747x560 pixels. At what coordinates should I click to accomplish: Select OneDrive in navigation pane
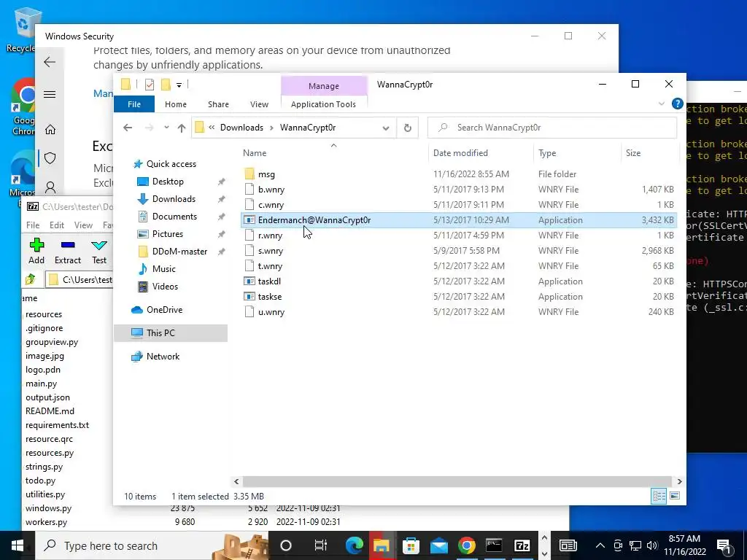coord(164,309)
